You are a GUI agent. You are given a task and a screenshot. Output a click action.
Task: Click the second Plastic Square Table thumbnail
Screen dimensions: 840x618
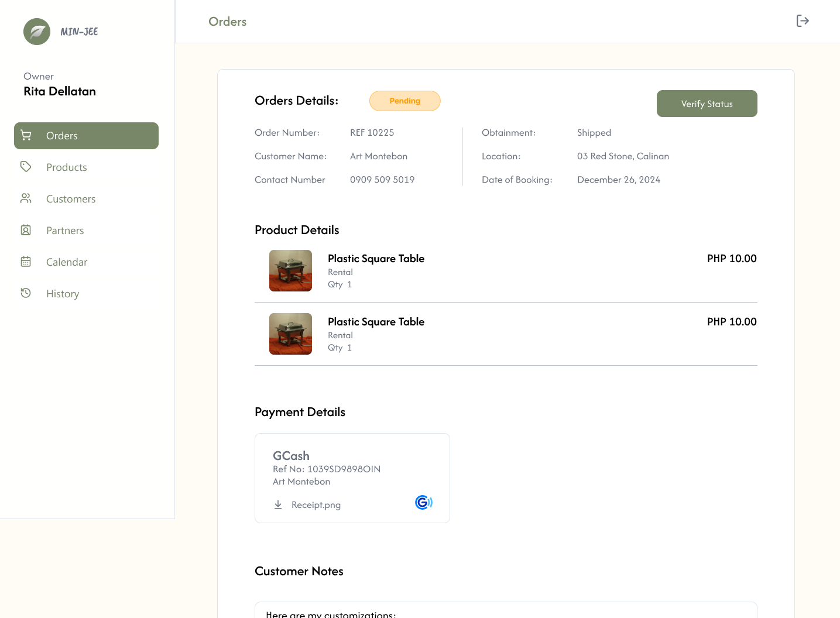click(x=290, y=334)
